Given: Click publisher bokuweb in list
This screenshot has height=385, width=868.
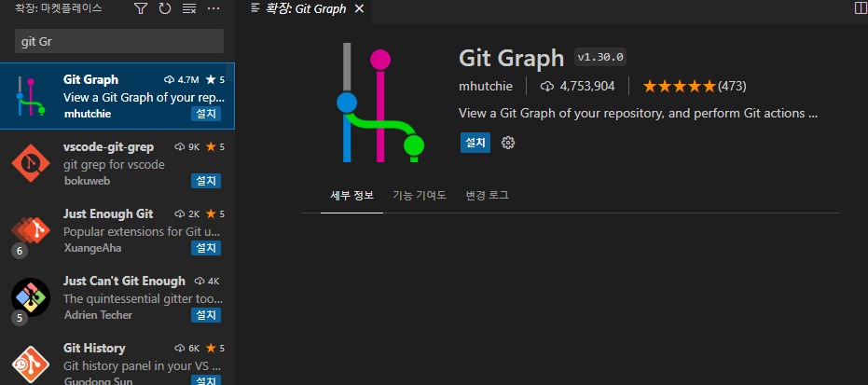Looking at the screenshot, I should 87,181.
